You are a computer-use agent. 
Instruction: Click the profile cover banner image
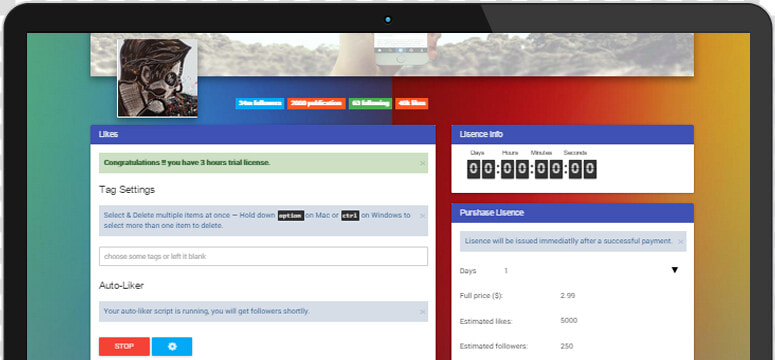[x=392, y=54]
